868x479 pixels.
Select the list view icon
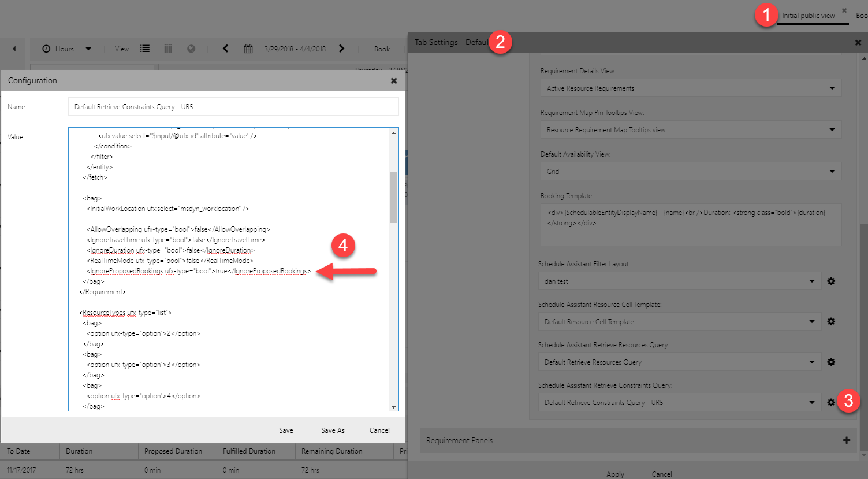tap(144, 49)
